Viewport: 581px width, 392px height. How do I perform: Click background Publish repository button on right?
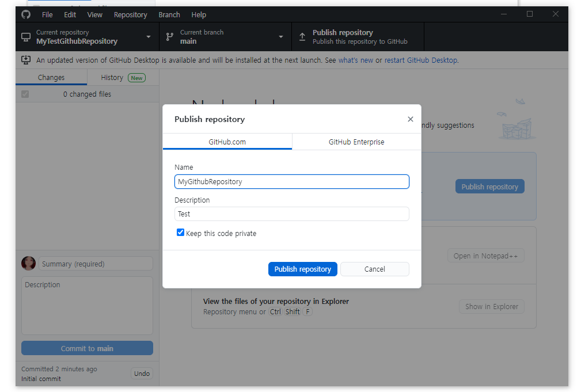[490, 187]
